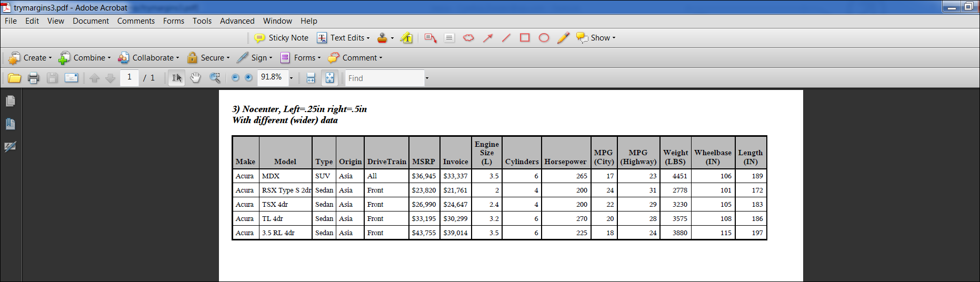Switch to the Hand tool
The width and height of the screenshot is (980, 282).
point(195,78)
